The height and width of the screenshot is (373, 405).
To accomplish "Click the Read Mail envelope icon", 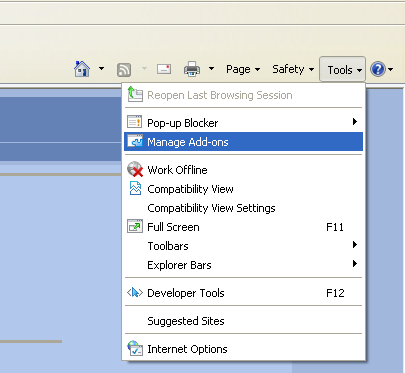I will pos(164,69).
